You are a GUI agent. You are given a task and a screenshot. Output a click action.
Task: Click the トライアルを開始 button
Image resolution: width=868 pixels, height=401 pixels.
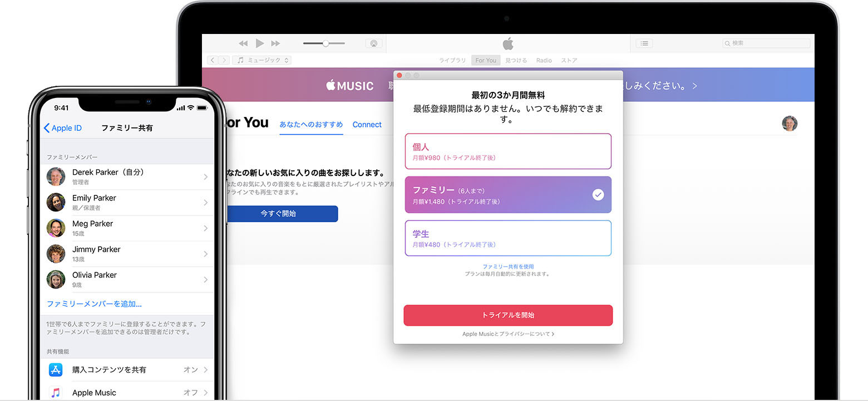508,315
